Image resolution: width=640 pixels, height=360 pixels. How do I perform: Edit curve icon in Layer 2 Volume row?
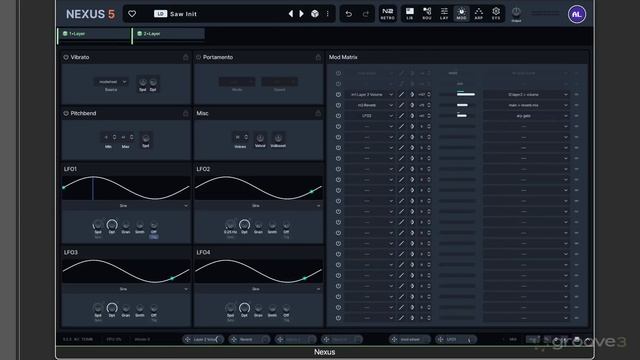402,94
